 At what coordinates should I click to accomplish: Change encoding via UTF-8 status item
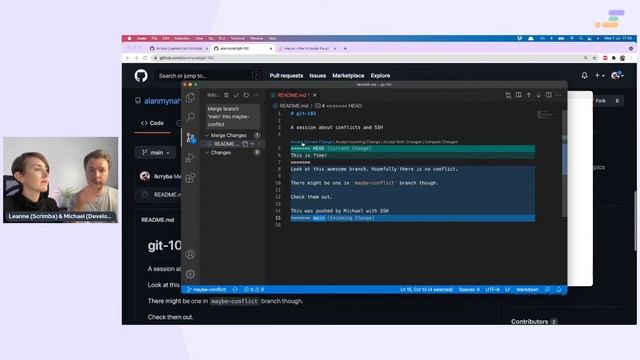point(492,289)
